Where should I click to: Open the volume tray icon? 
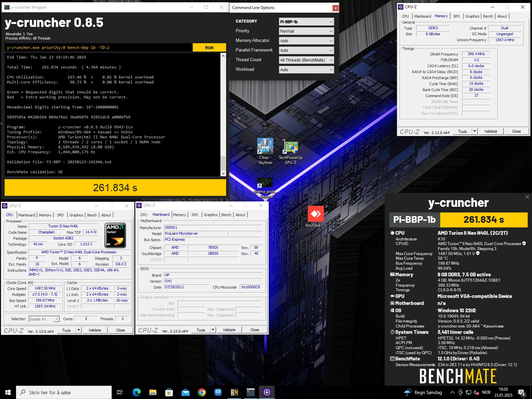476,392
